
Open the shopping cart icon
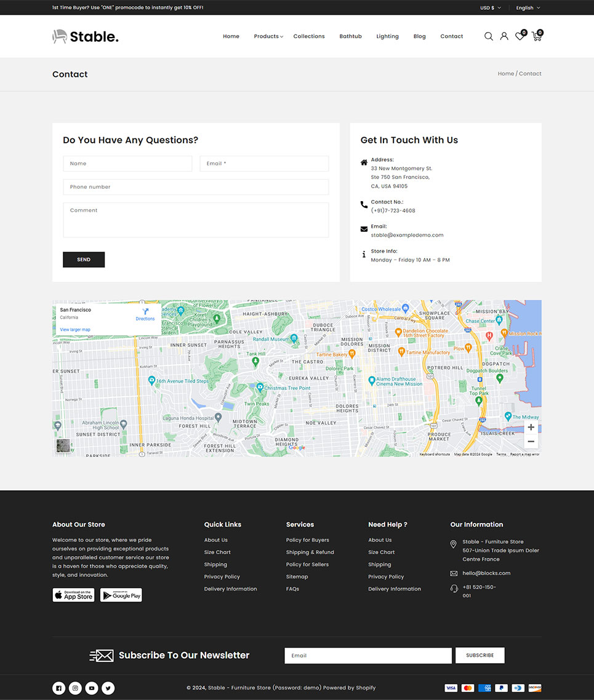coord(536,36)
